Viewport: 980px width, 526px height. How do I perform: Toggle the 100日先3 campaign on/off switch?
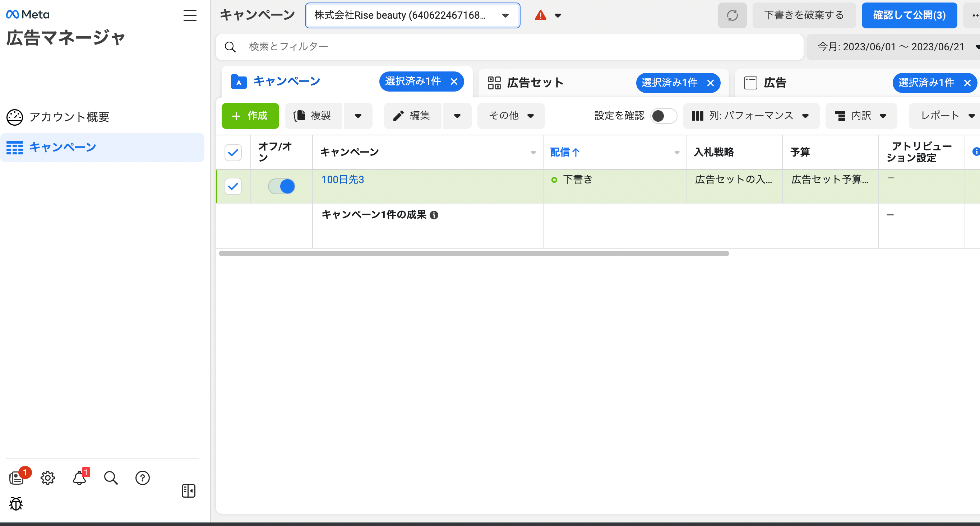click(x=282, y=186)
